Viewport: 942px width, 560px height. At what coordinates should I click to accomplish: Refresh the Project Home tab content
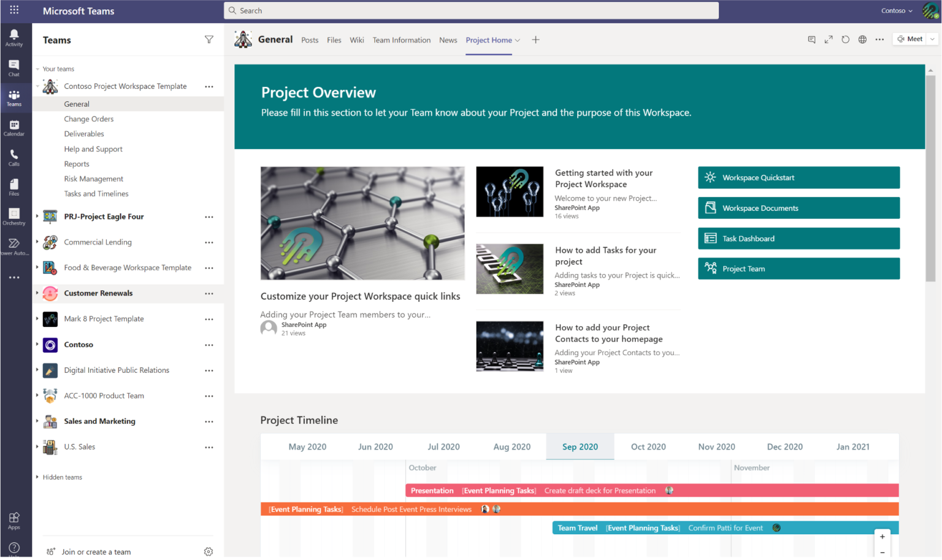click(845, 39)
